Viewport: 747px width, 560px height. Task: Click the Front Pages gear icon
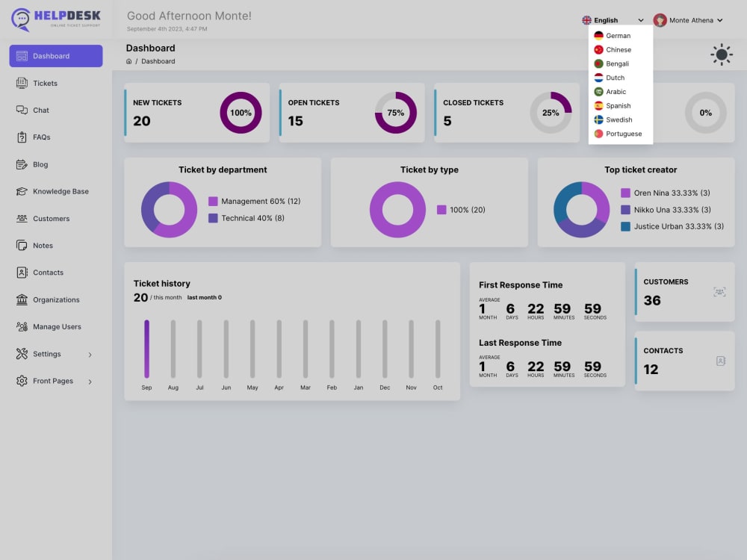click(22, 381)
